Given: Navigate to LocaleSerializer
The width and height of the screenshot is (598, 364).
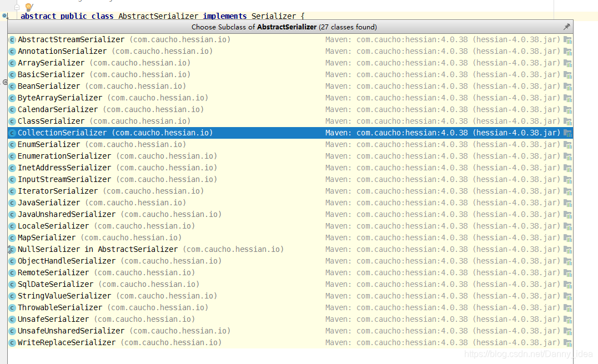Looking at the screenshot, I should click(x=290, y=226).
